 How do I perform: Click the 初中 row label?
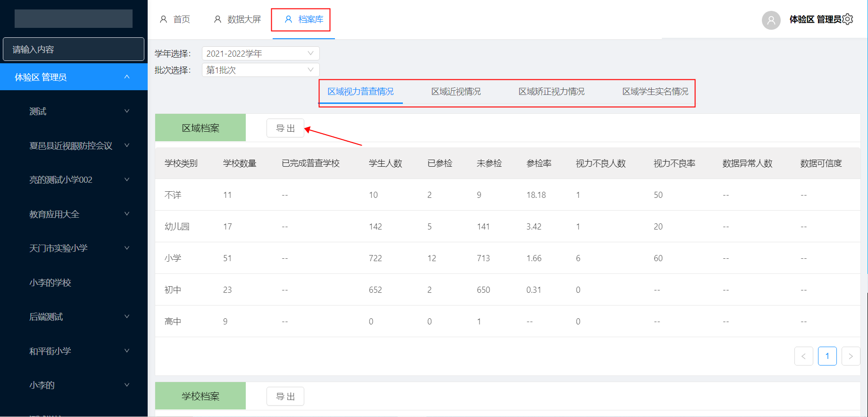173,290
